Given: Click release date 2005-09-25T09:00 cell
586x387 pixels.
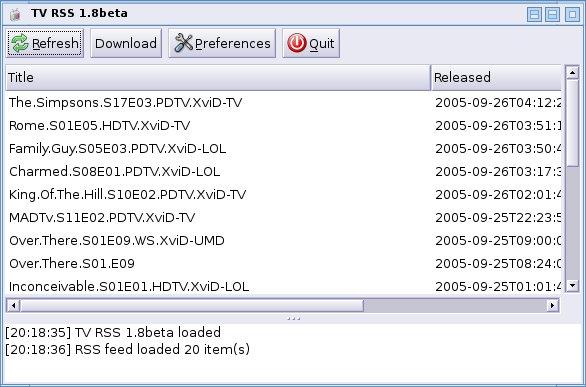Looking at the screenshot, I should [x=498, y=241].
